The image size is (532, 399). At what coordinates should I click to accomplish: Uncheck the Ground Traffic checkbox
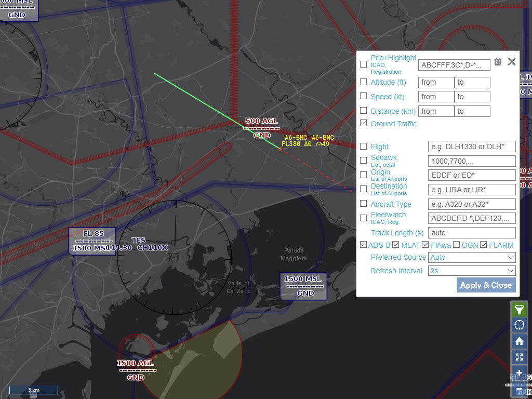tap(363, 123)
